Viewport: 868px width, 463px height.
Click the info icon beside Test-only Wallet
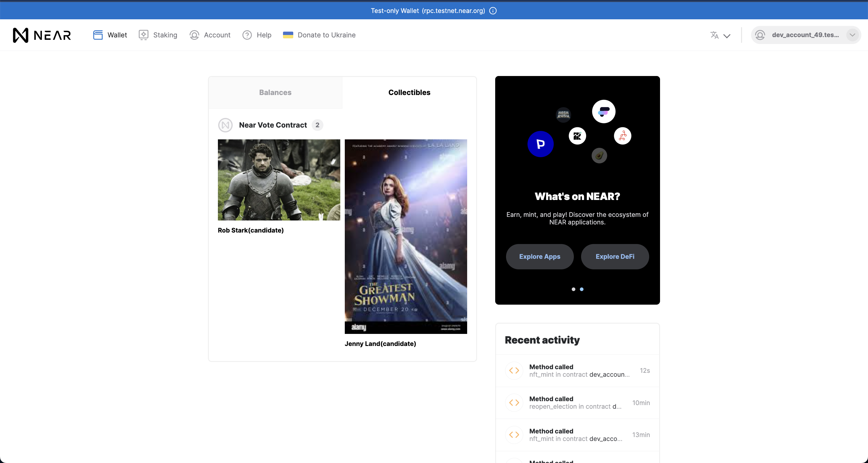(493, 11)
